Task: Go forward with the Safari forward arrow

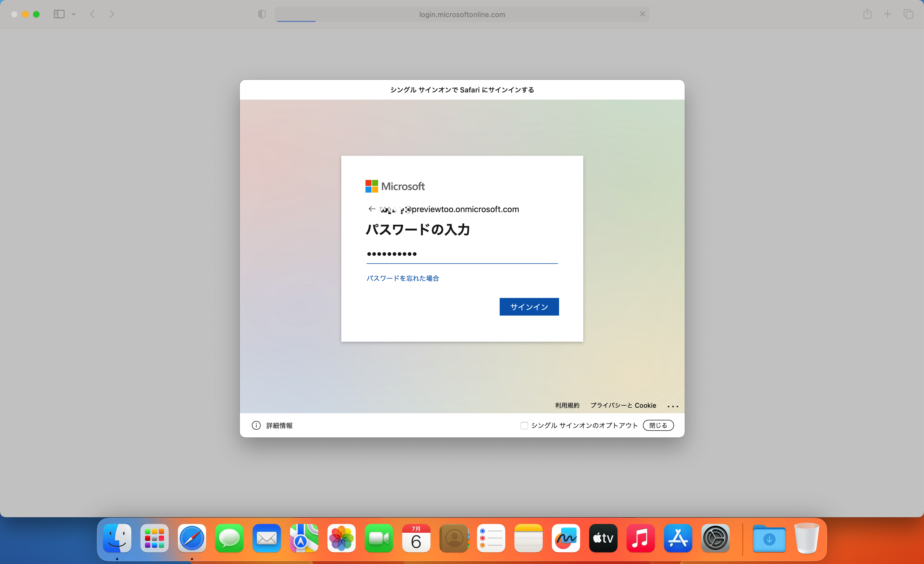Action: tap(112, 14)
